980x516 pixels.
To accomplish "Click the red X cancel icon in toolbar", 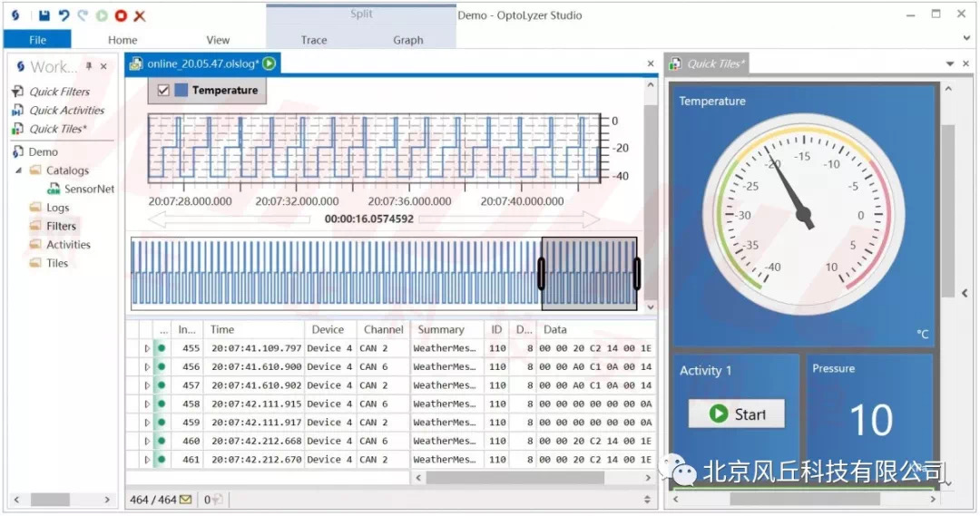I will click(139, 15).
